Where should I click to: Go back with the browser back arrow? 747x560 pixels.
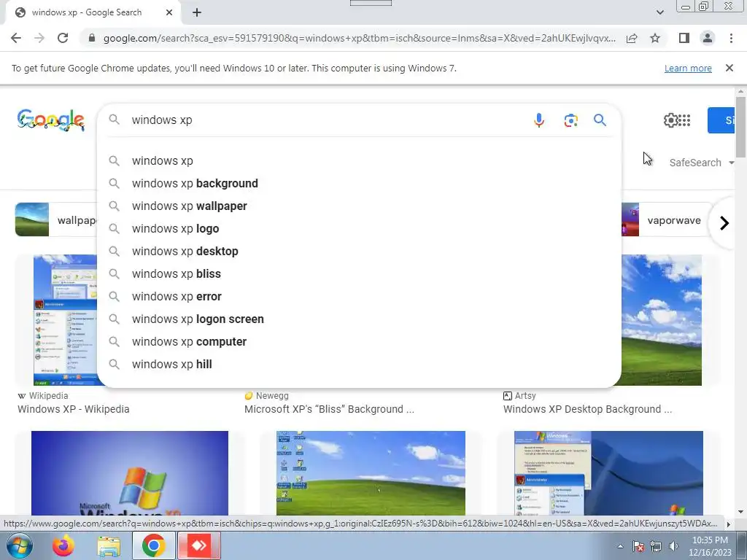point(16,38)
